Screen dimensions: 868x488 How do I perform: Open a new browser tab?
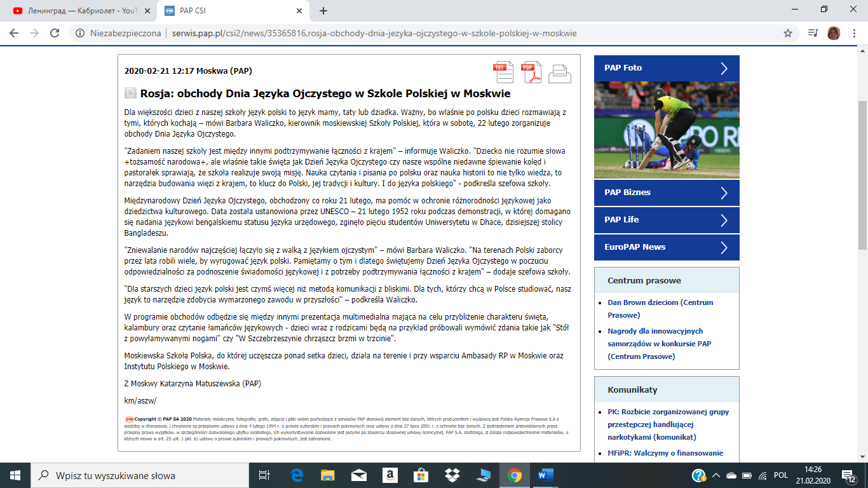323,11
